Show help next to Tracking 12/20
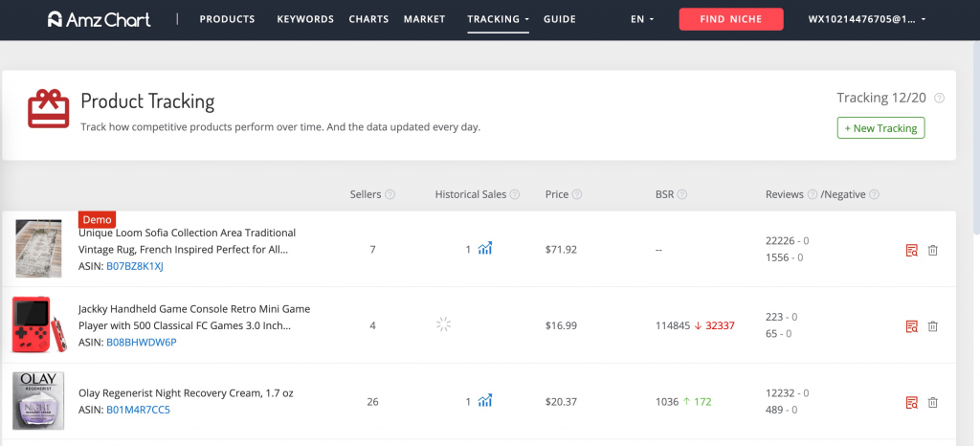This screenshot has height=446, width=980. pos(939,98)
